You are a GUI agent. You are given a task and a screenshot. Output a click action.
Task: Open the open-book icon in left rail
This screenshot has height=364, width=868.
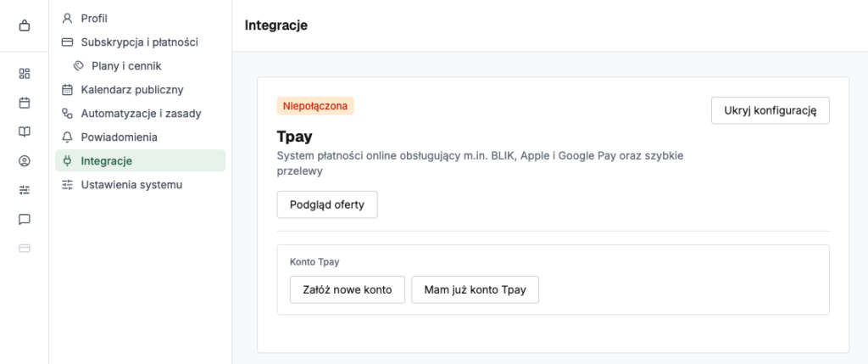pyautogui.click(x=25, y=132)
